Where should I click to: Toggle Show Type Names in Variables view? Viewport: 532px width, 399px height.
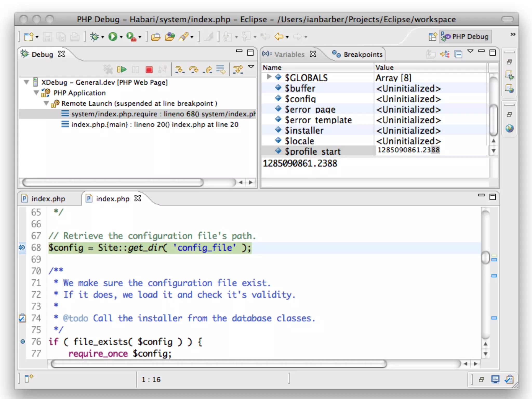click(x=430, y=54)
